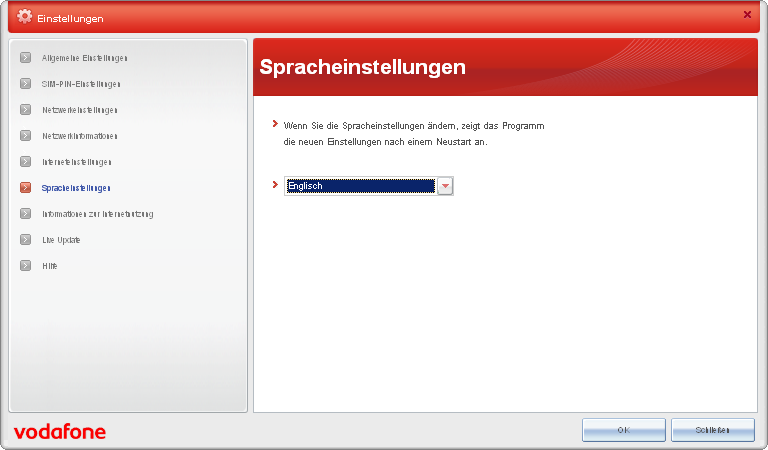
Task: Close the Einstellungen window with the X
Action: click(x=748, y=14)
